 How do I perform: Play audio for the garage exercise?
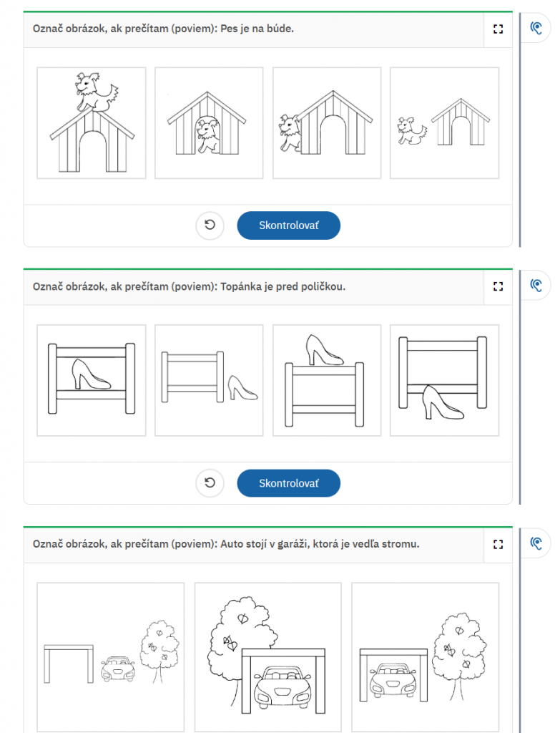pos(536,543)
